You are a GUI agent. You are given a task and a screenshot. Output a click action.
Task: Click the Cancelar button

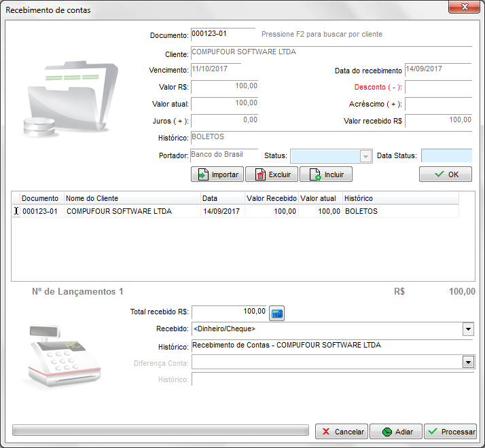tap(342, 432)
